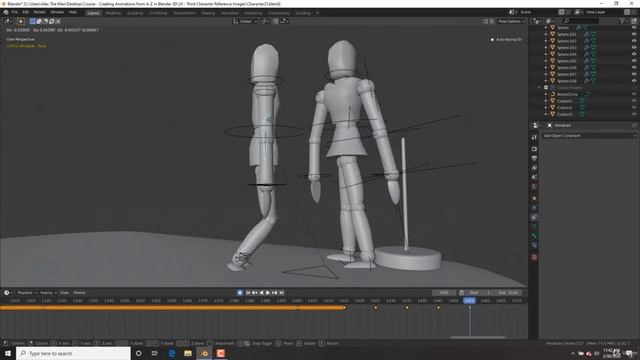
Task: Click the first selection mode icon in header
Action: [33, 21]
